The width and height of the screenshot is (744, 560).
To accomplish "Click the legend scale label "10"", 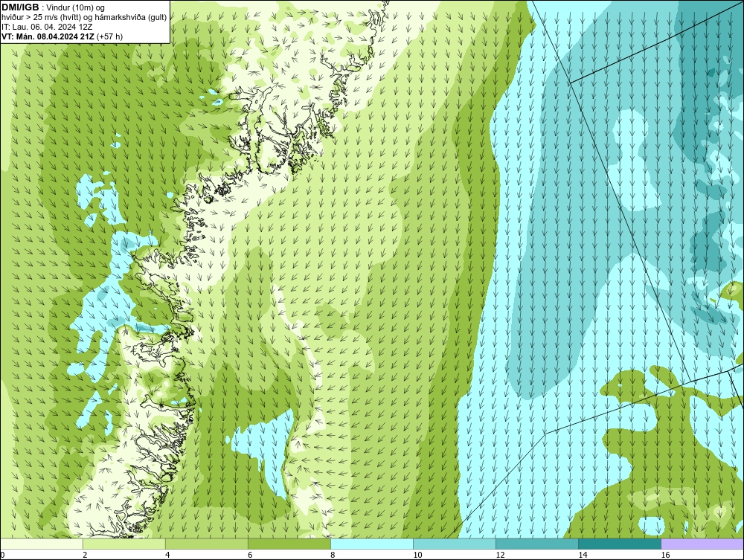I will (x=417, y=555).
